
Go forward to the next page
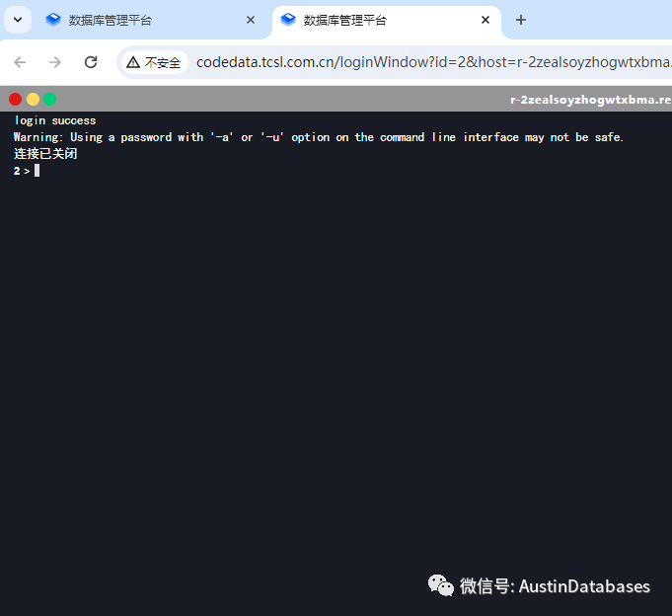tap(55, 62)
